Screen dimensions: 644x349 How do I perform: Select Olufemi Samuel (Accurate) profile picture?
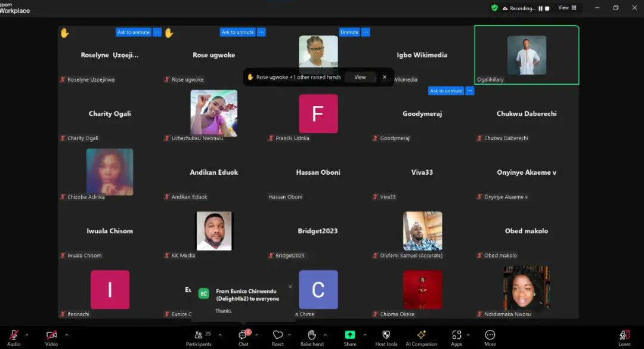423,231
